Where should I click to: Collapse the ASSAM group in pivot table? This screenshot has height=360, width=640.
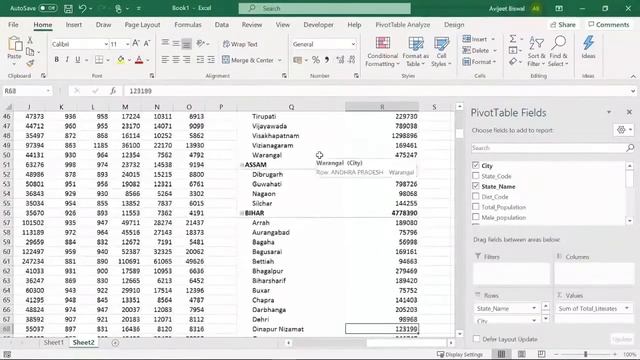(242, 165)
